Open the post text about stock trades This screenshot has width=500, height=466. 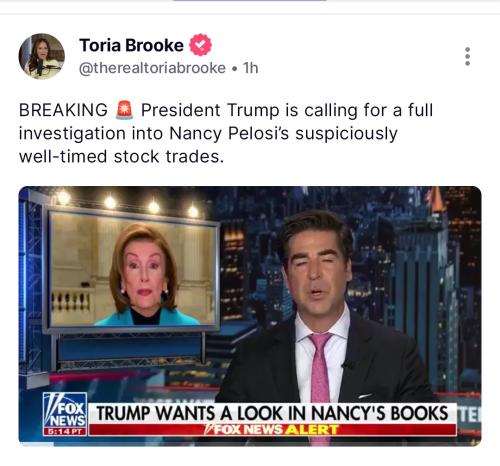click(226, 133)
